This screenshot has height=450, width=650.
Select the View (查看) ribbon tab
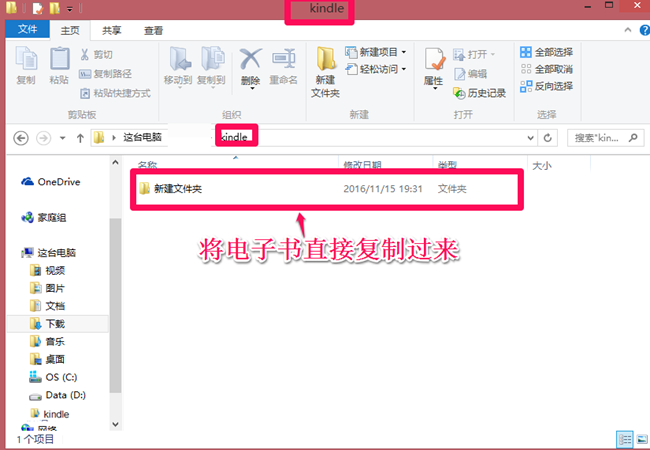[153, 30]
